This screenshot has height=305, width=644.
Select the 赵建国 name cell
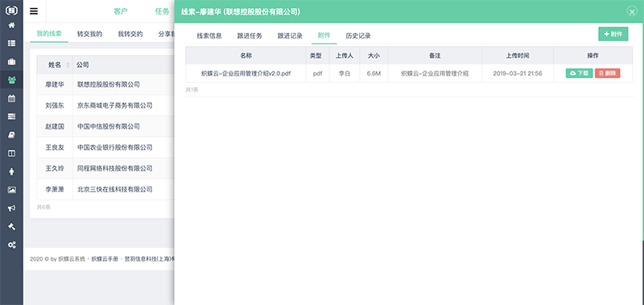pyautogui.click(x=55, y=126)
